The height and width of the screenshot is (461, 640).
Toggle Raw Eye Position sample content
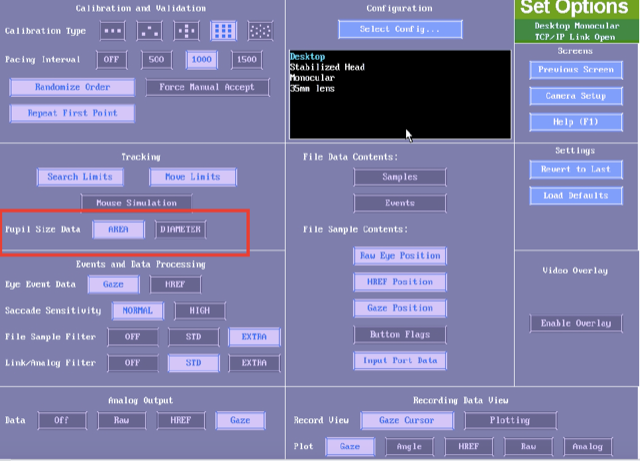[x=400, y=256]
